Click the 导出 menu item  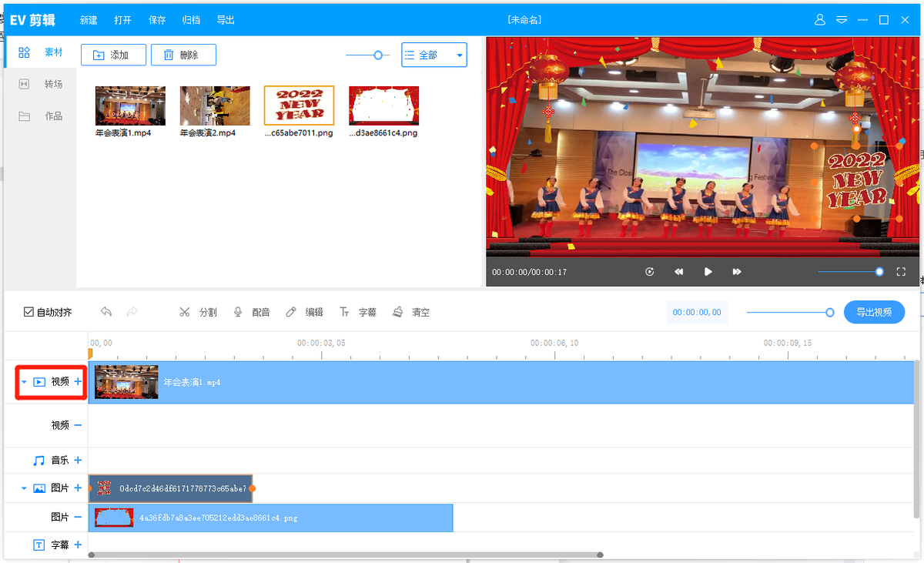[226, 20]
